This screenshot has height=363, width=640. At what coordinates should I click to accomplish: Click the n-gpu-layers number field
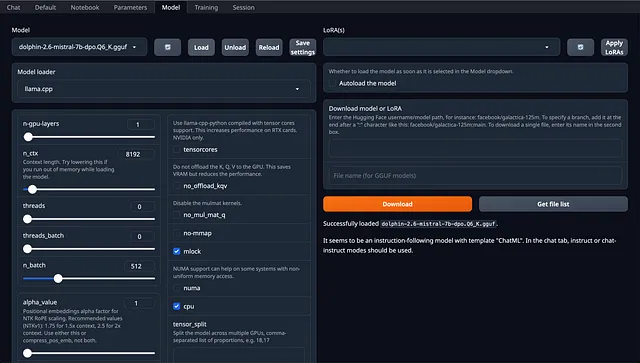coord(141,124)
